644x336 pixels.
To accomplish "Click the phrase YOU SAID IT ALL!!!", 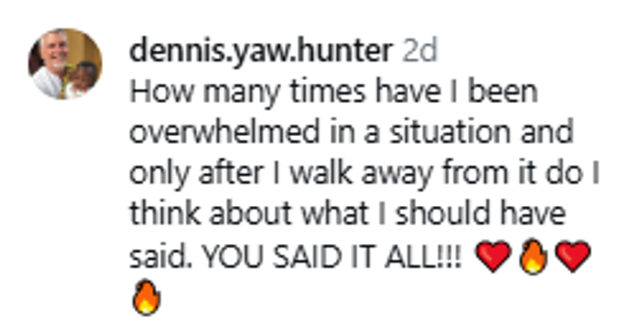I will (x=334, y=258).
